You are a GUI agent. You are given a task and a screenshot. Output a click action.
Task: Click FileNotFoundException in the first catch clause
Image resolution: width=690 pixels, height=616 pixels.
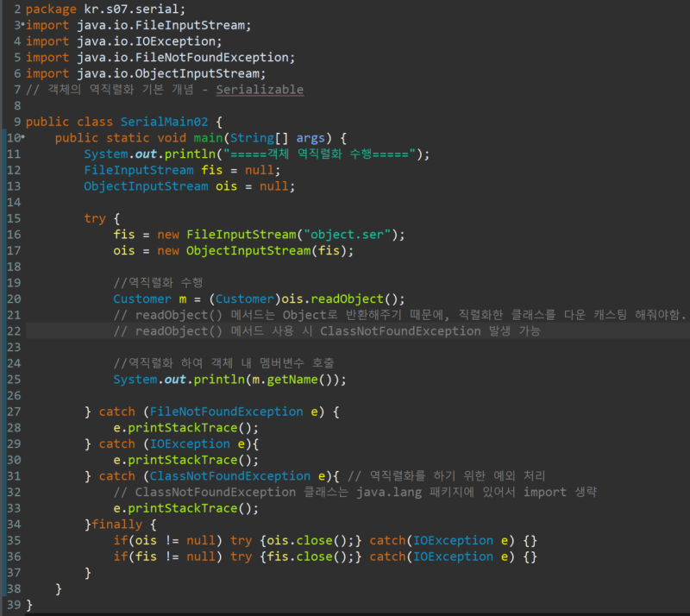226,412
